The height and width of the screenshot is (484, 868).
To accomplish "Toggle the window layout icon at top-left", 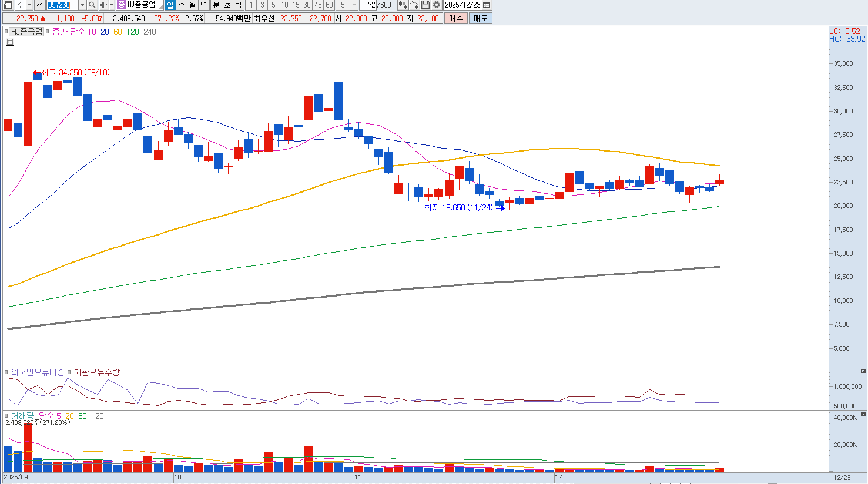I will click(x=8, y=5).
